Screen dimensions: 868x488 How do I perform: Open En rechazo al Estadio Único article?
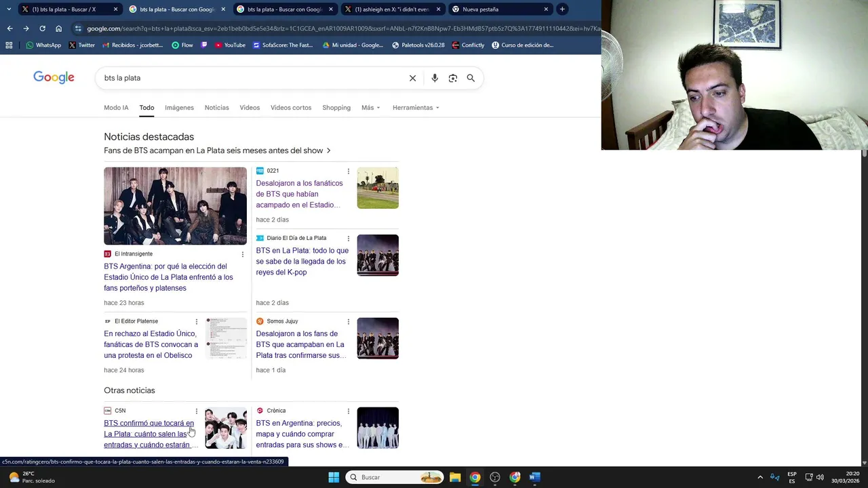click(x=151, y=344)
